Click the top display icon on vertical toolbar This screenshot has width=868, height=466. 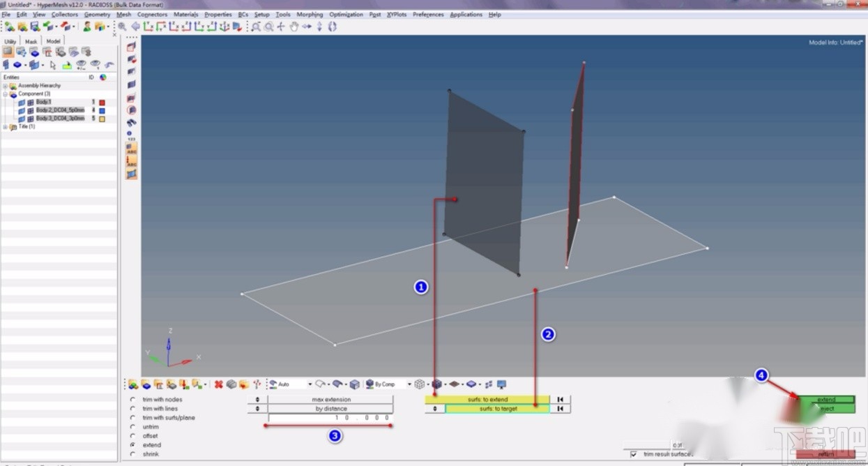point(131,46)
